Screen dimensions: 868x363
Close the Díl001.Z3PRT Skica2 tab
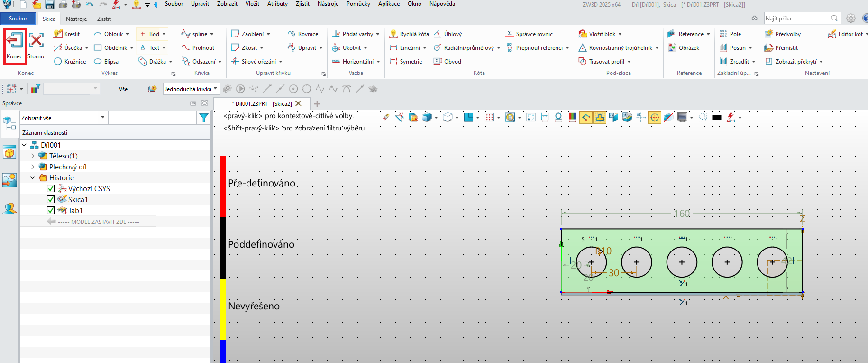coord(298,103)
